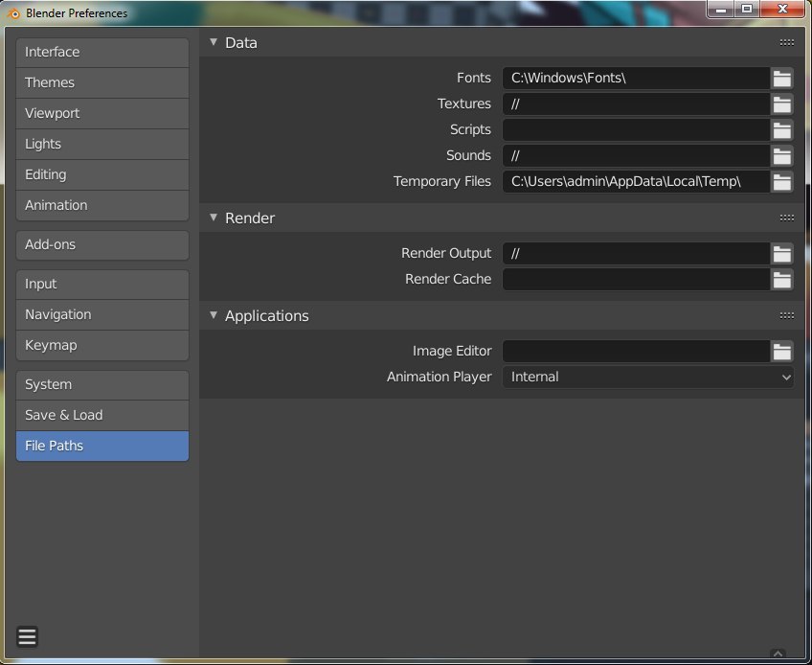Screen dimensions: 812x665
Task: Browse folder for Temporary Files path
Action: pyautogui.click(x=782, y=181)
